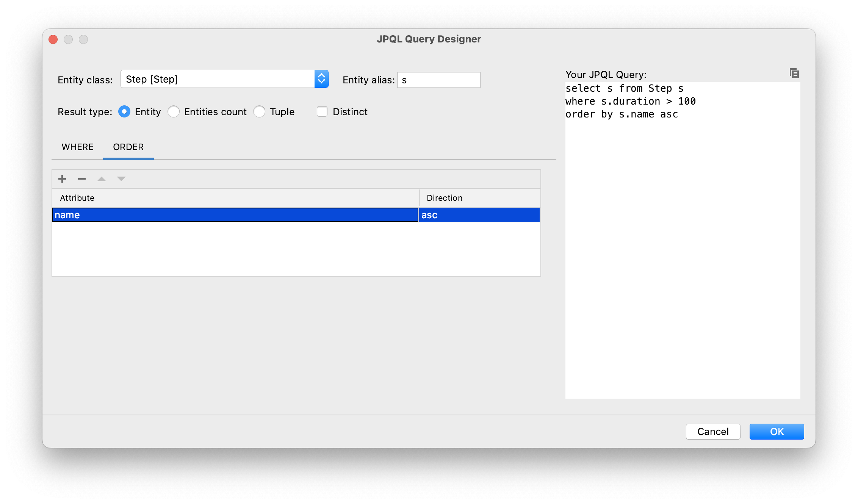Toggle the Distinct query option on

pyautogui.click(x=321, y=111)
